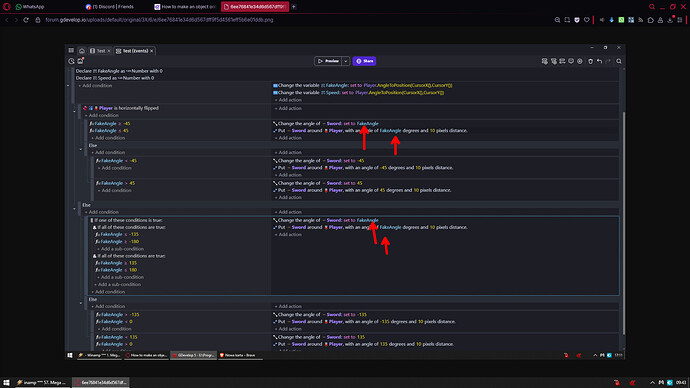
Task: Open Winamp item on the outer taskbar
Action: 42,382
